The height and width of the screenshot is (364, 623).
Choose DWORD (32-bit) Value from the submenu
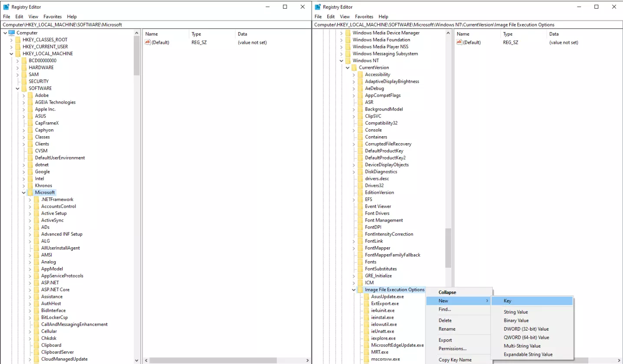coord(532,329)
